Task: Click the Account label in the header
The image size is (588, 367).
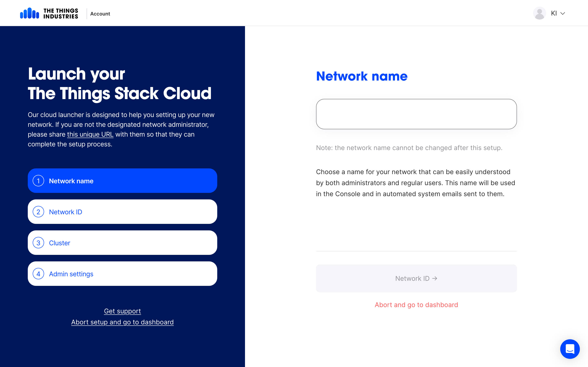Action: coord(100,13)
